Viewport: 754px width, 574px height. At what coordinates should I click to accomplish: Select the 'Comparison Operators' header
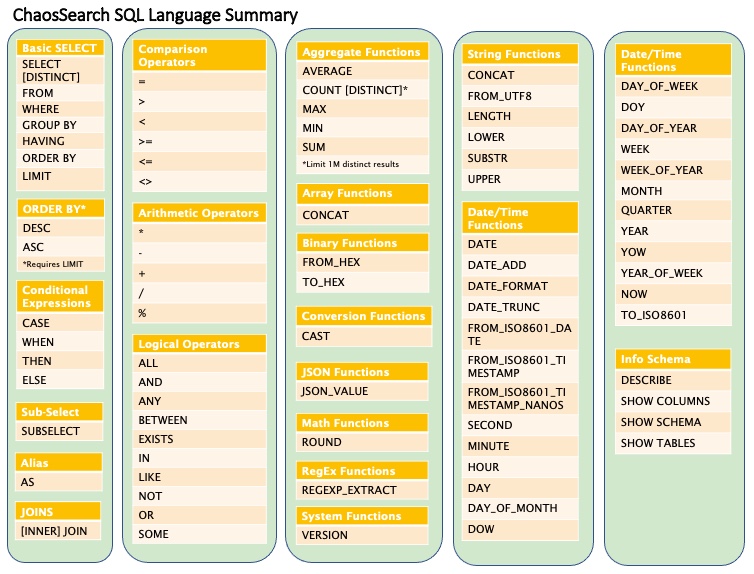200,55
